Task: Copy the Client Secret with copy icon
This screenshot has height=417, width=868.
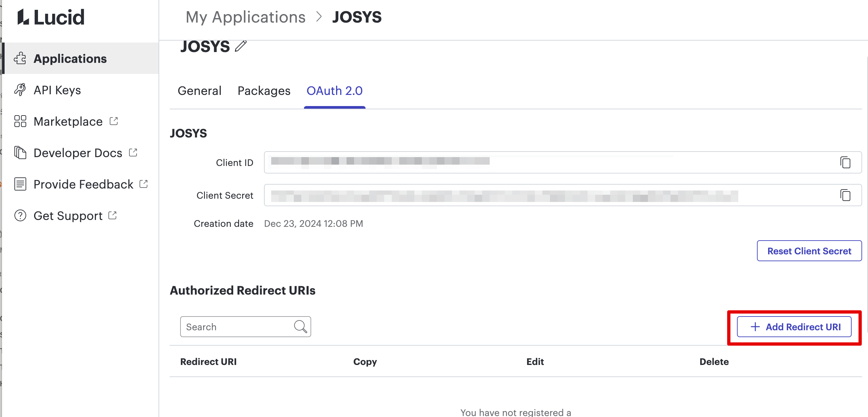Action: [845, 195]
